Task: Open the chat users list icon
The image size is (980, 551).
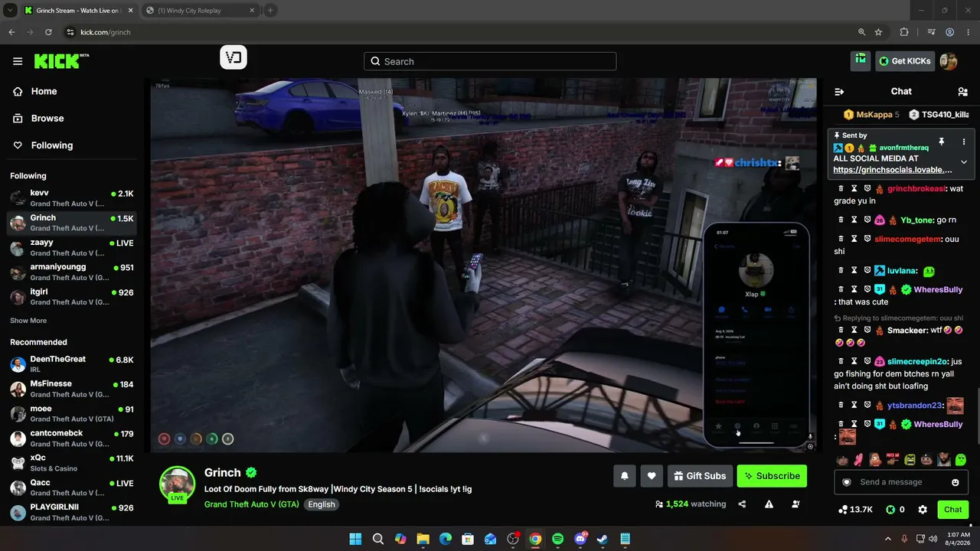Action: click(962, 92)
